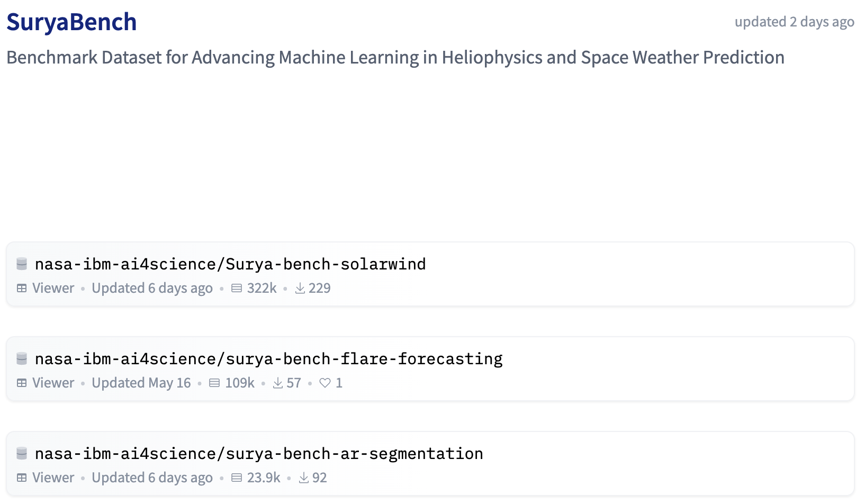Image resolution: width=865 pixels, height=504 pixels.
Task: Click Viewer label under Surya-bench-solarwind
Action: click(x=53, y=288)
